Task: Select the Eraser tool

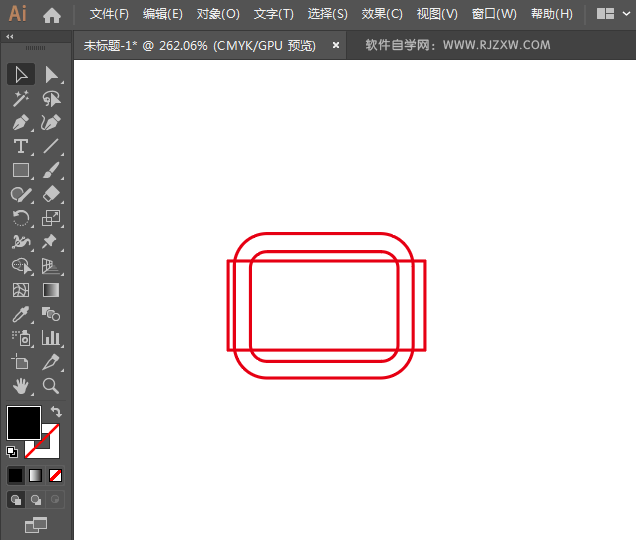Action: coord(51,194)
